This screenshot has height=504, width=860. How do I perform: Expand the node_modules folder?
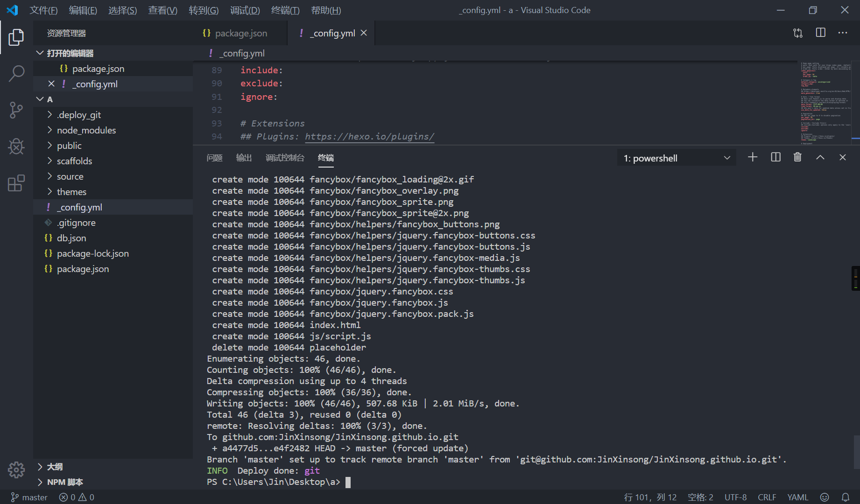pyautogui.click(x=86, y=130)
